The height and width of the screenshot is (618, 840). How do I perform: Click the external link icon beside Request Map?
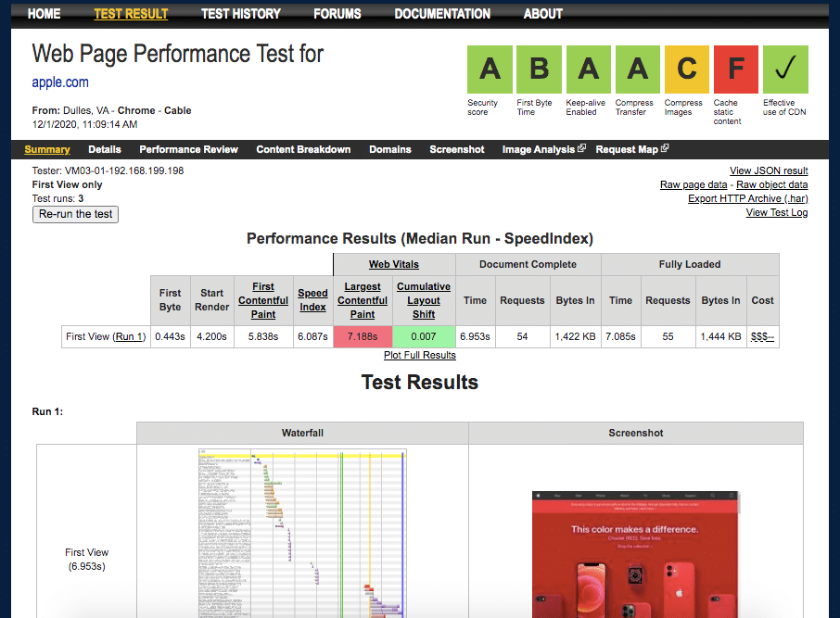click(x=665, y=148)
